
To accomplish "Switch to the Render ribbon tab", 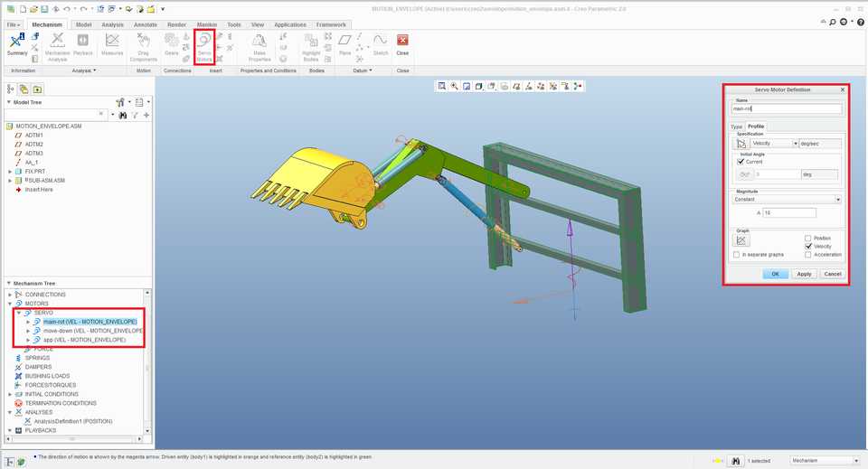I will [x=176, y=25].
